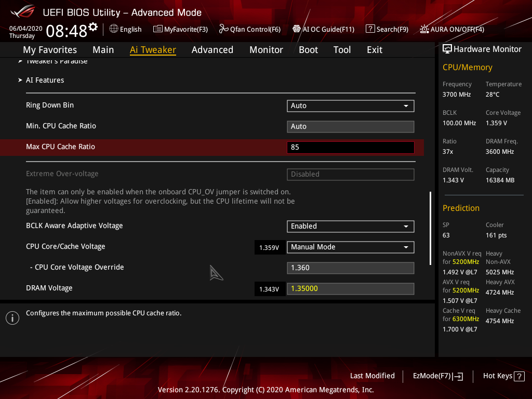Launch the AI OC Guide

323,29
